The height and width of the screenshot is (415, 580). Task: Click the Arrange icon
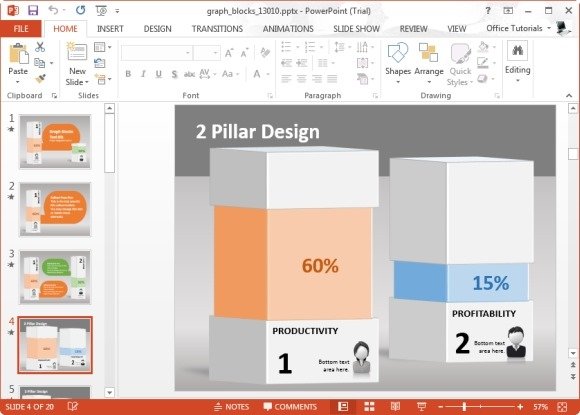pyautogui.click(x=428, y=53)
